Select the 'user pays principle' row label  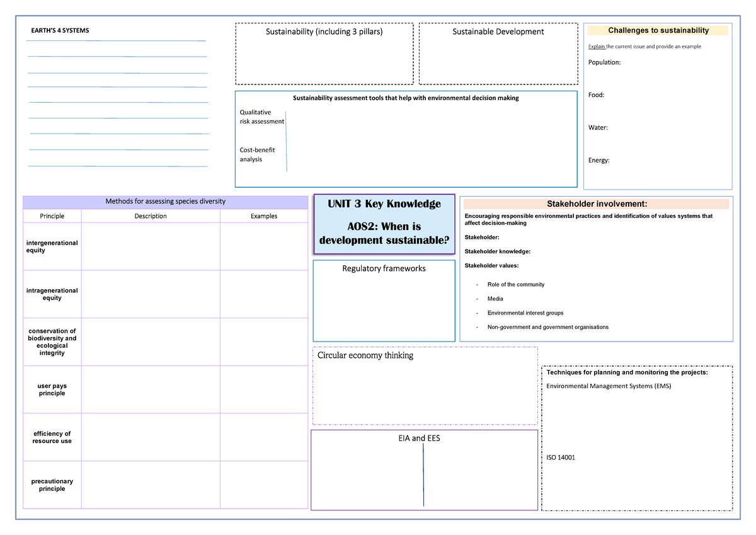click(52, 389)
